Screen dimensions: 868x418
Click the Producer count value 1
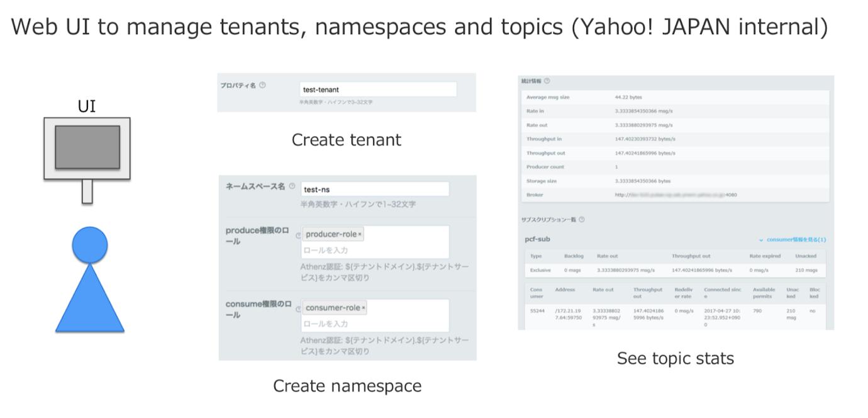[616, 167]
